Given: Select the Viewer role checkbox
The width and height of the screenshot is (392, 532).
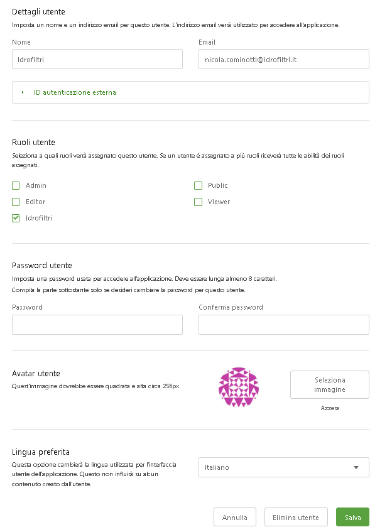Looking at the screenshot, I should tap(198, 202).
